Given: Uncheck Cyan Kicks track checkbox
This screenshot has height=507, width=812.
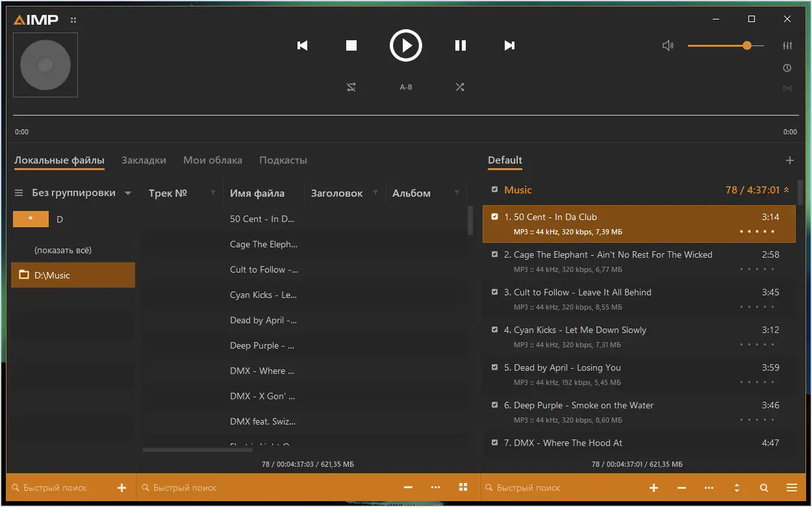Looking at the screenshot, I should click(x=495, y=330).
